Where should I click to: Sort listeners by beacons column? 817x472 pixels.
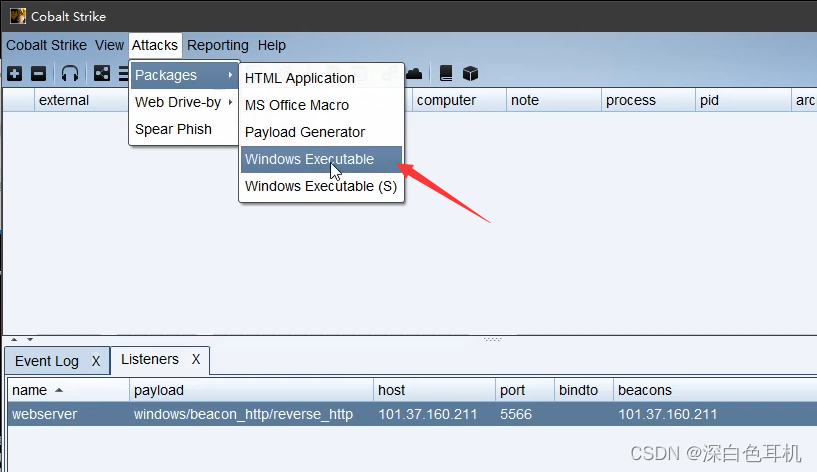tap(715, 390)
